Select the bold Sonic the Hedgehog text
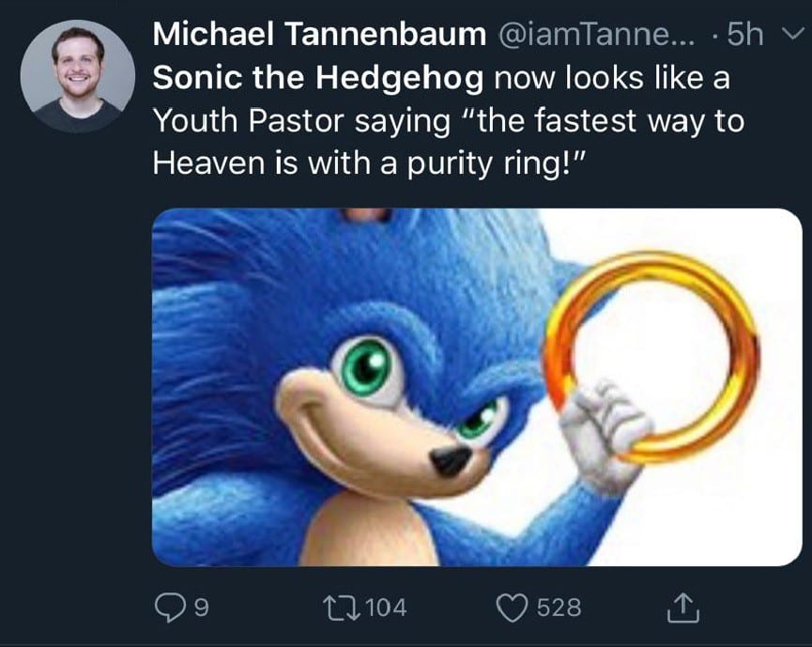Image resolution: width=812 pixels, height=647 pixels. [x=317, y=78]
